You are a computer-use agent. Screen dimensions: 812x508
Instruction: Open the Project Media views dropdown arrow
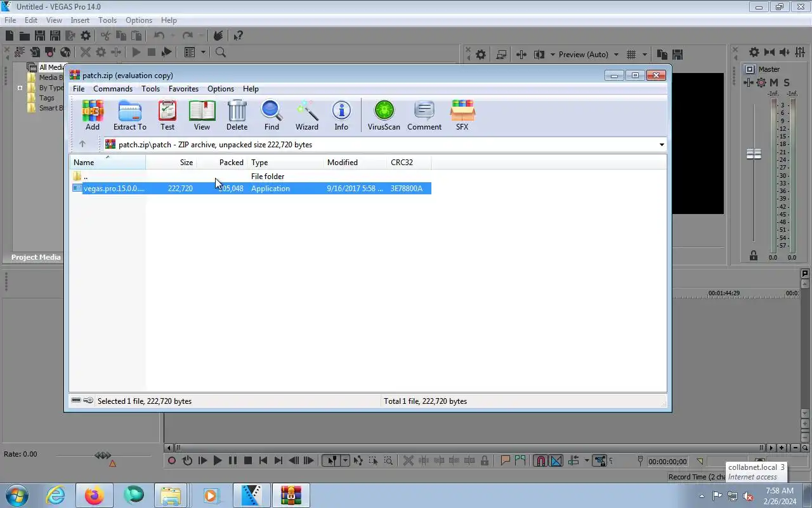click(203, 52)
